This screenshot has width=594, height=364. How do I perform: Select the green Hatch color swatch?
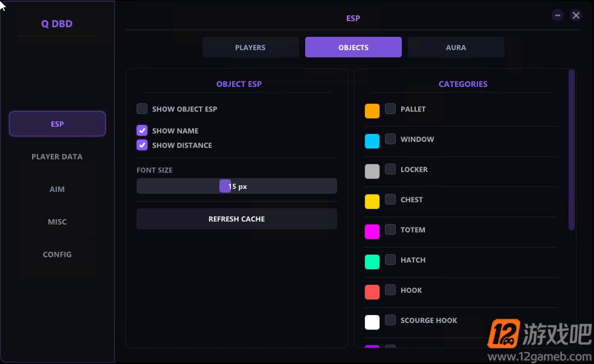[x=372, y=262]
